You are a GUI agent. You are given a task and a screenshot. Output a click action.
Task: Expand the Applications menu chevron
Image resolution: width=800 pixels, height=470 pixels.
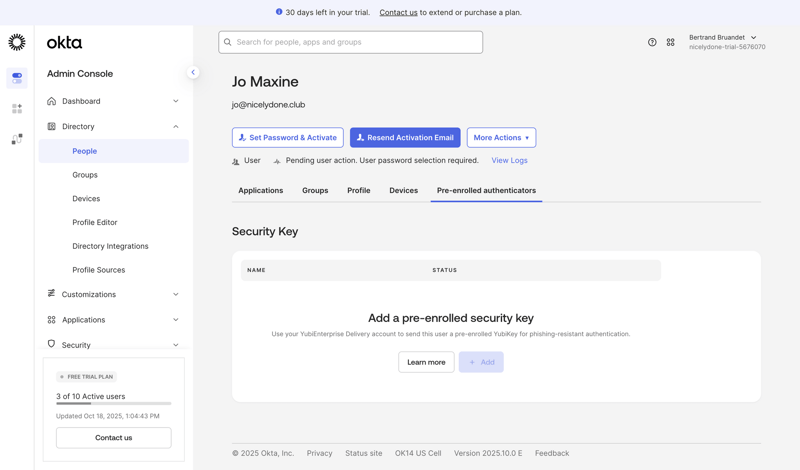[x=176, y=320]
